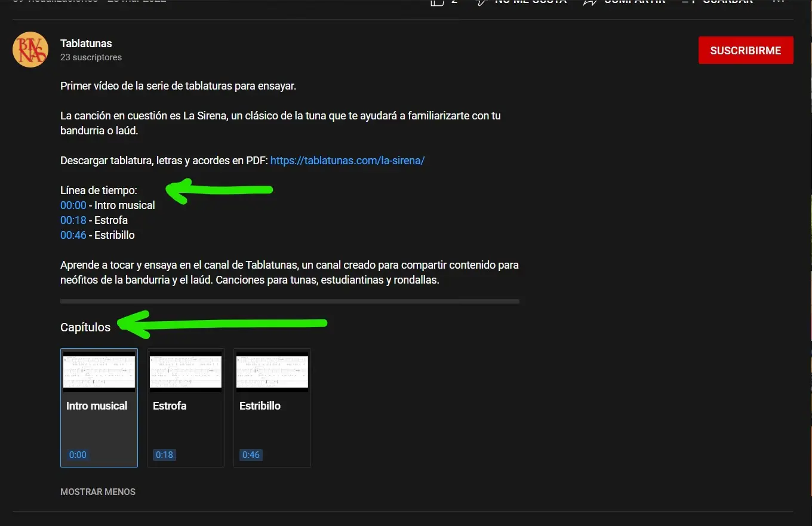
Task: Save the video using the Guardar icon
Action: pos(688,1)
